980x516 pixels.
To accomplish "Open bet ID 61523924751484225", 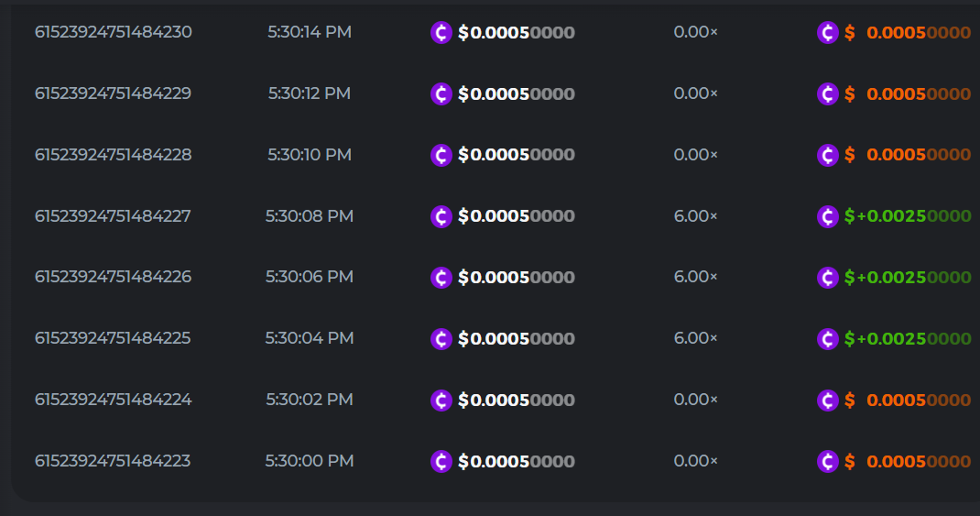I will click(114, 338).
